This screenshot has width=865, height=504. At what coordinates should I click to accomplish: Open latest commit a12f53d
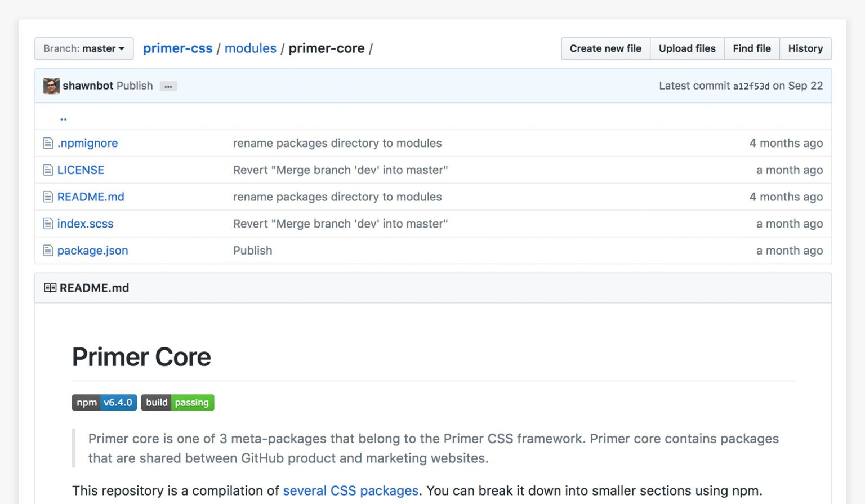[x=751, y=86]
